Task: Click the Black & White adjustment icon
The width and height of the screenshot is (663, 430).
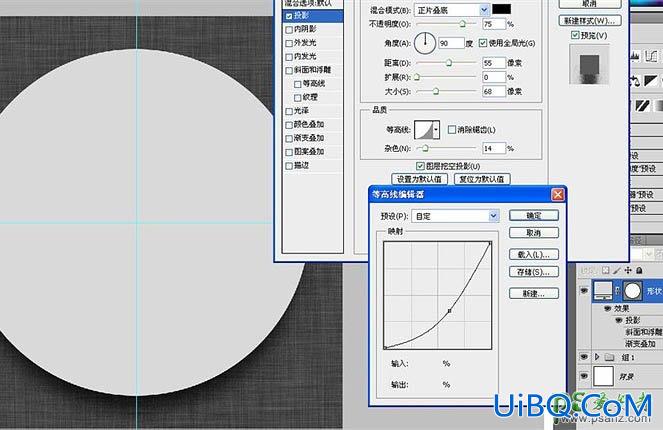Action: (651, 80)
